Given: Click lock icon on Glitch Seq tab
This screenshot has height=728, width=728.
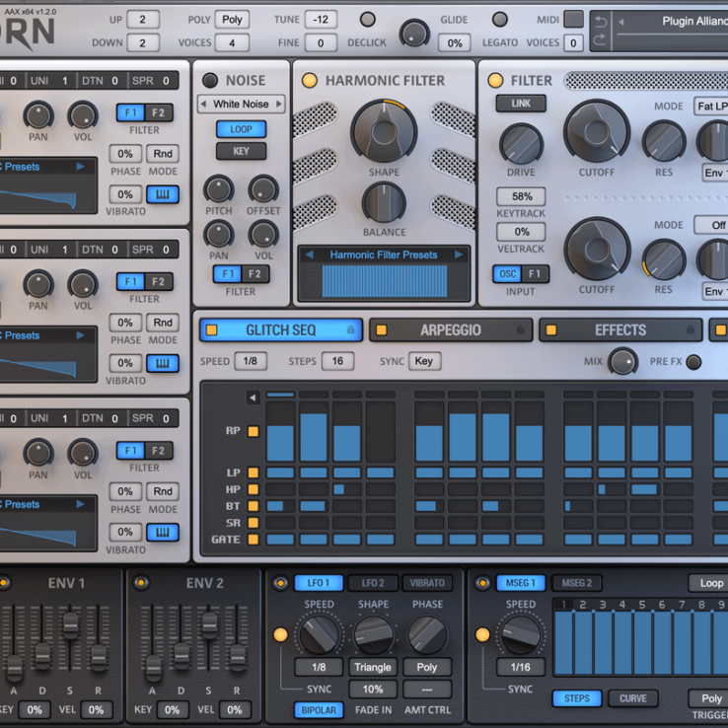Looking at the screenshot, I should (350, 329).
